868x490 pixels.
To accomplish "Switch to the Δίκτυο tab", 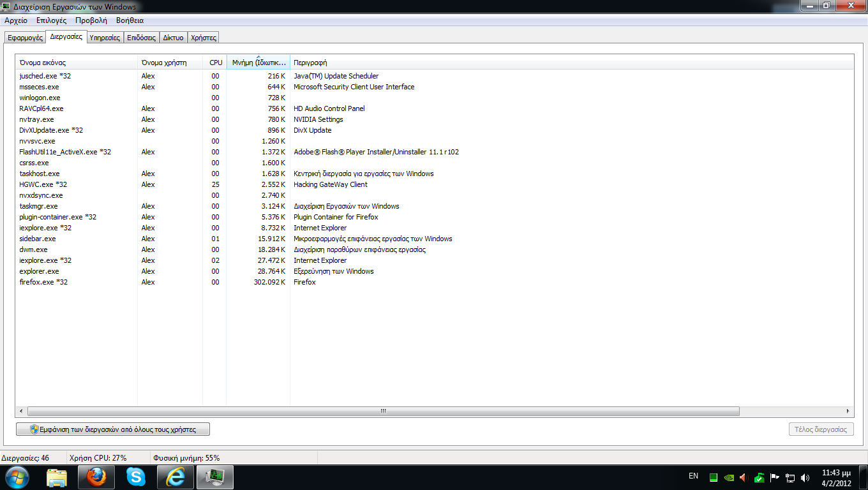I will [x=173, y=38].
